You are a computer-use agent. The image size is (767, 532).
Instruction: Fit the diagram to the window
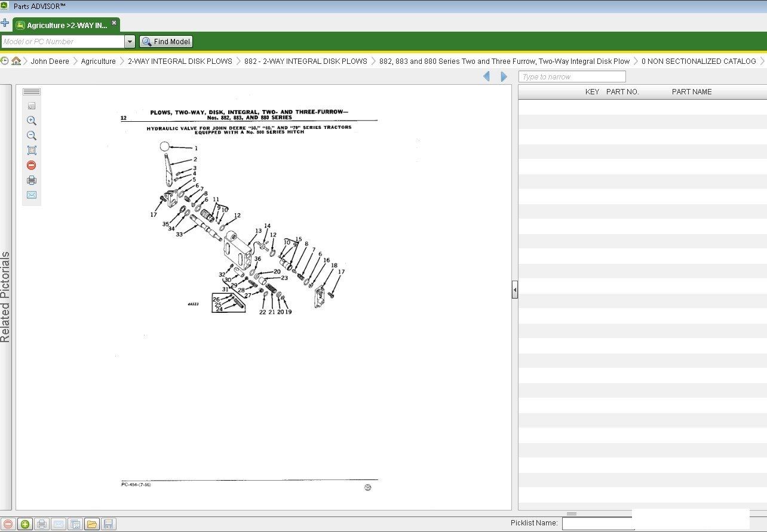32,150
